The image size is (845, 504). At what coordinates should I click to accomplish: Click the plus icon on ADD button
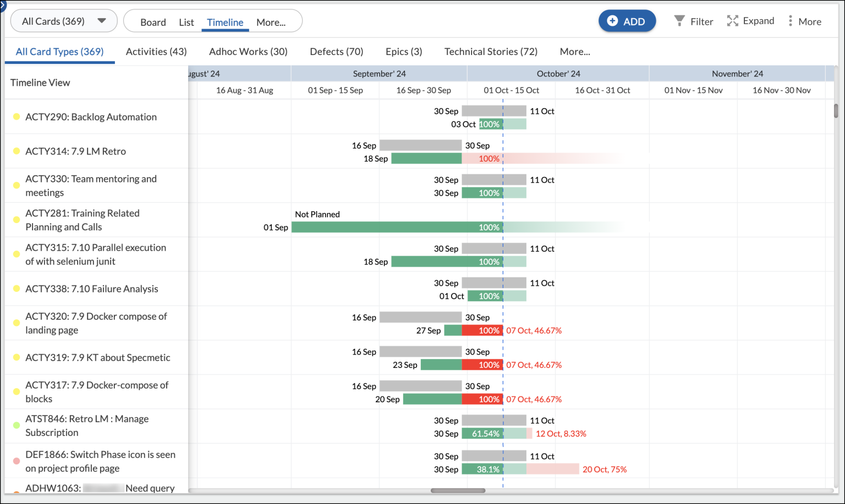[612, 21]
